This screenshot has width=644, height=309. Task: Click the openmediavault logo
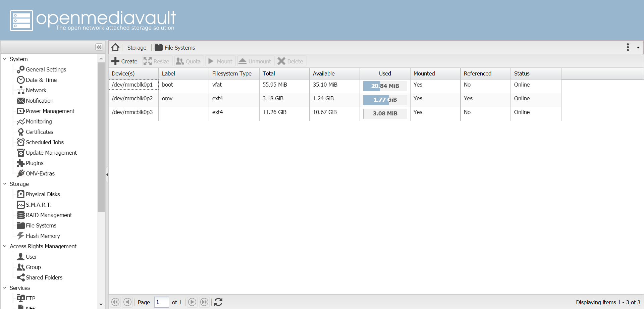[x=93, y=20]
